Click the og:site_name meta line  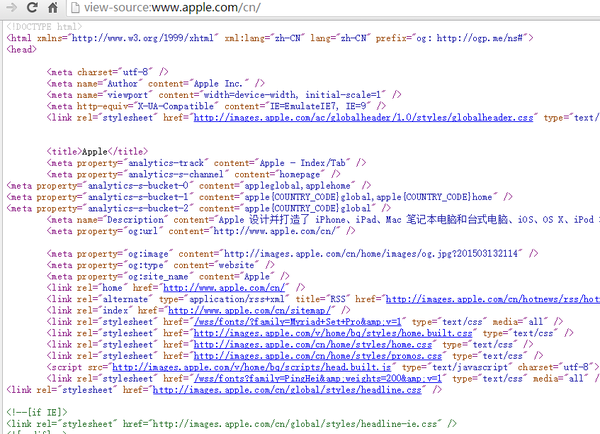[x=168, y=276]
